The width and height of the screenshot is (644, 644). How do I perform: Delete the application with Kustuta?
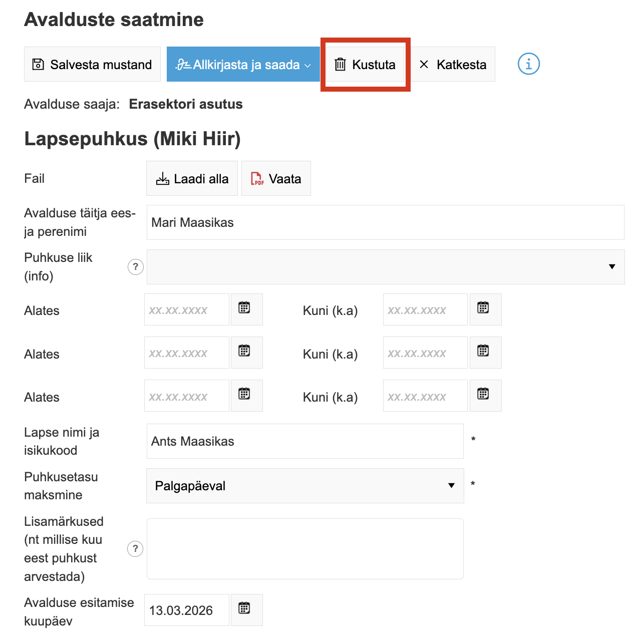click(x=365, y=65)
